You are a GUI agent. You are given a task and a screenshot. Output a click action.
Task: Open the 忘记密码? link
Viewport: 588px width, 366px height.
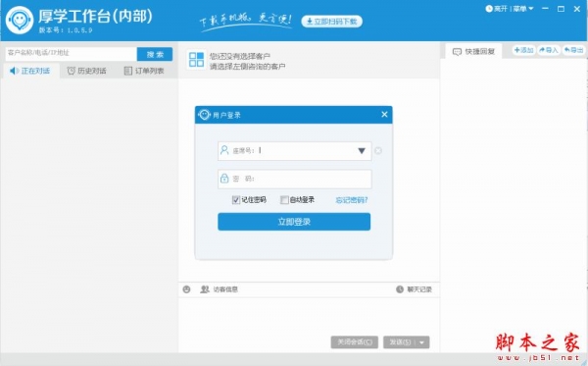[x=352, y=200]
